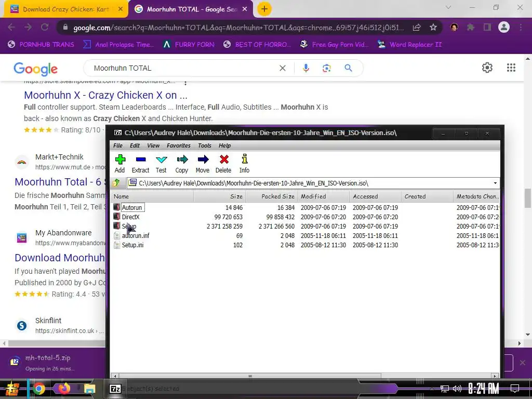Bookmark this page with the star icon
Screen dimensions: 532x399
(x=433, y=28)
